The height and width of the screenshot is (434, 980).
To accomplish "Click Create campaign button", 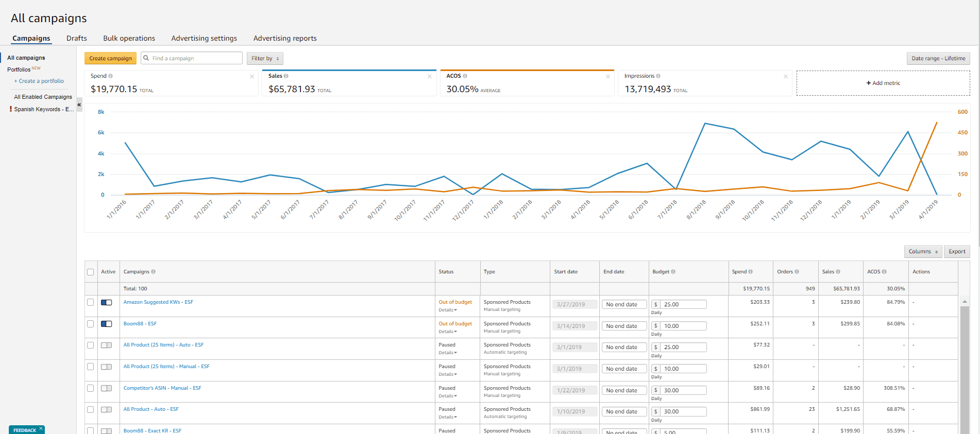I will (111, 58).
